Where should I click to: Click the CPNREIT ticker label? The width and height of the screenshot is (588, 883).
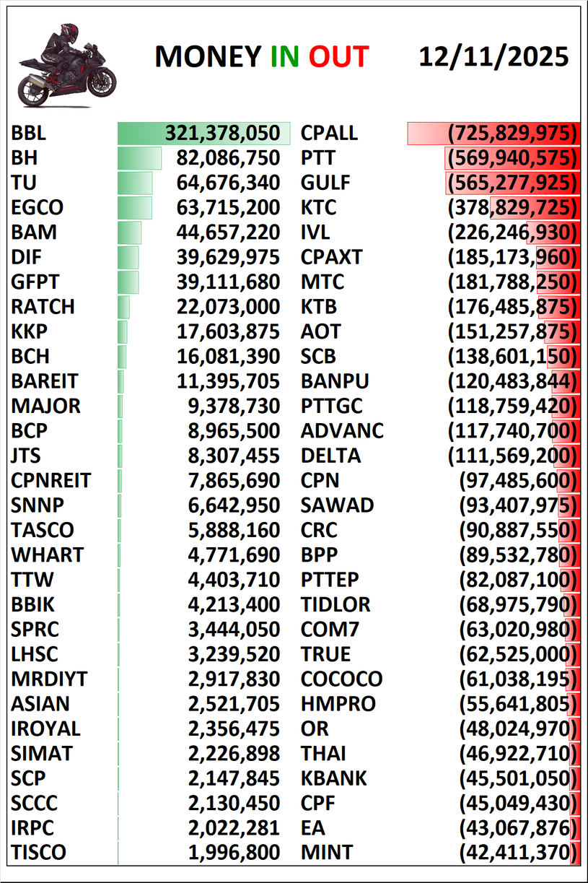51,481
